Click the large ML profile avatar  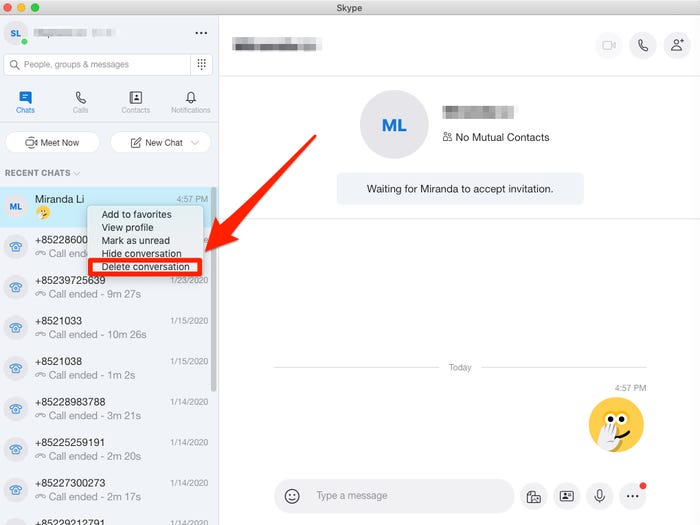(394, 125)
